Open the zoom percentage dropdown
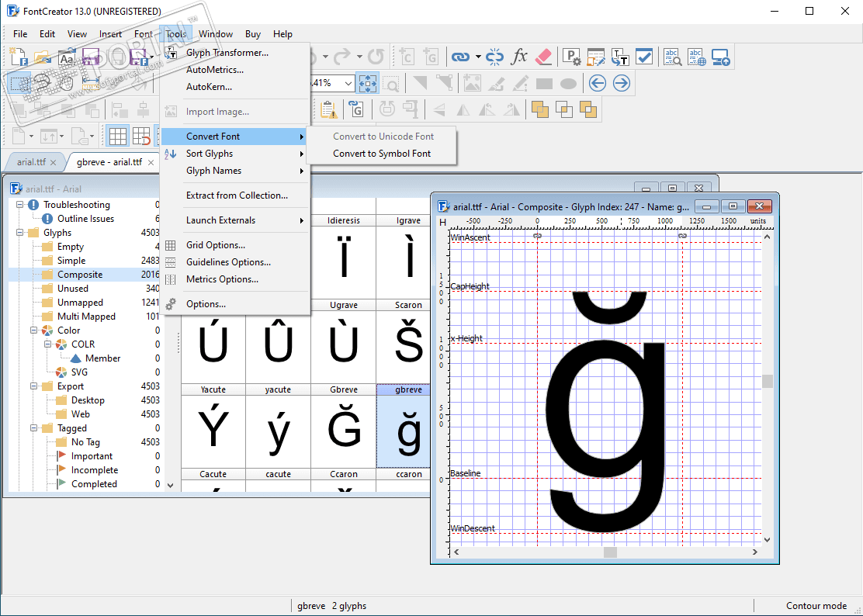 [x=348, y=84]
